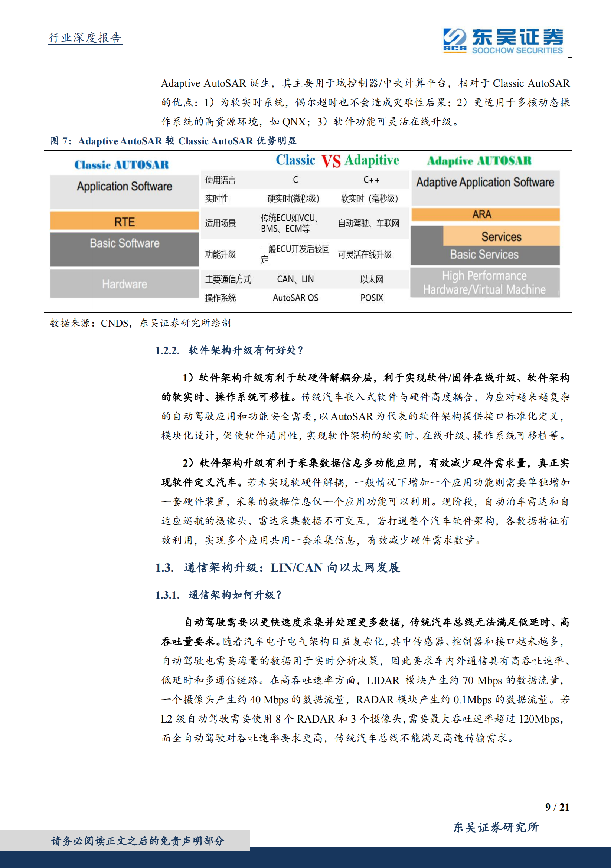Click the High Performance Hardware/Virtual Machine block
The image size is (614, 868).
click(x=485, y=283)
